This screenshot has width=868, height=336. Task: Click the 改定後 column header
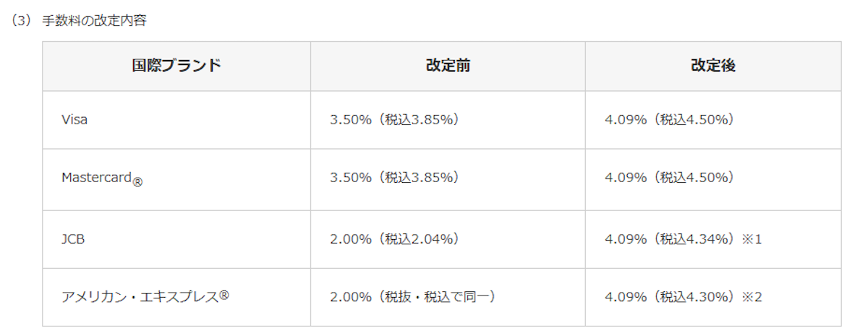[x=713, y=66]
